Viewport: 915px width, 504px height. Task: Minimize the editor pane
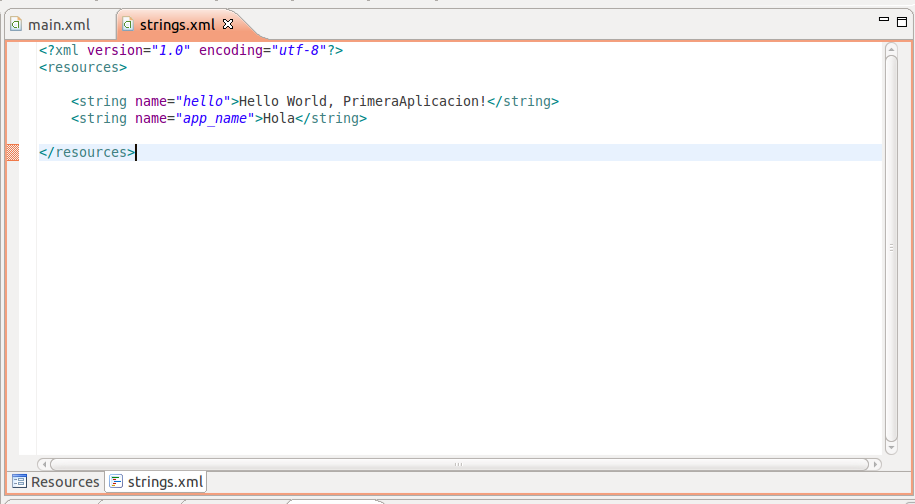pyautogui.click(x=883, y=20)
